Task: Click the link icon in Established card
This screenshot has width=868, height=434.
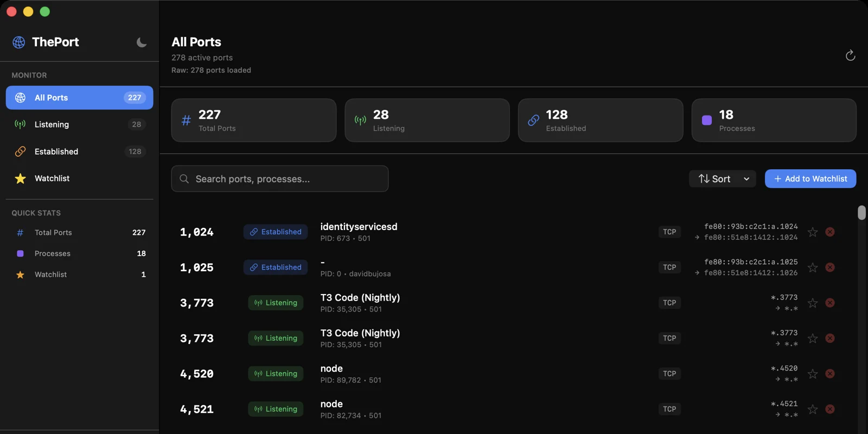Action: 533,120
